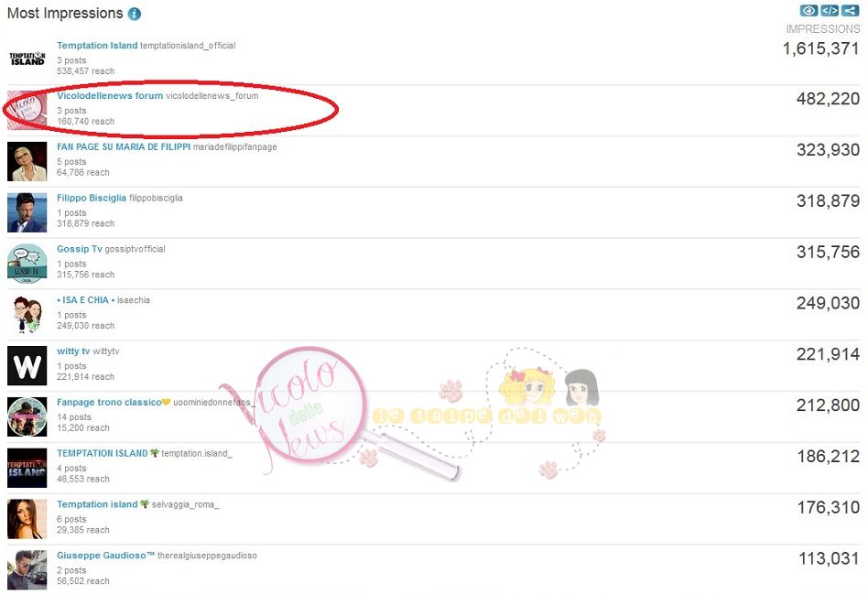Click the info icon beside Most Impressions
868x594 pixels.
(135, 14)
